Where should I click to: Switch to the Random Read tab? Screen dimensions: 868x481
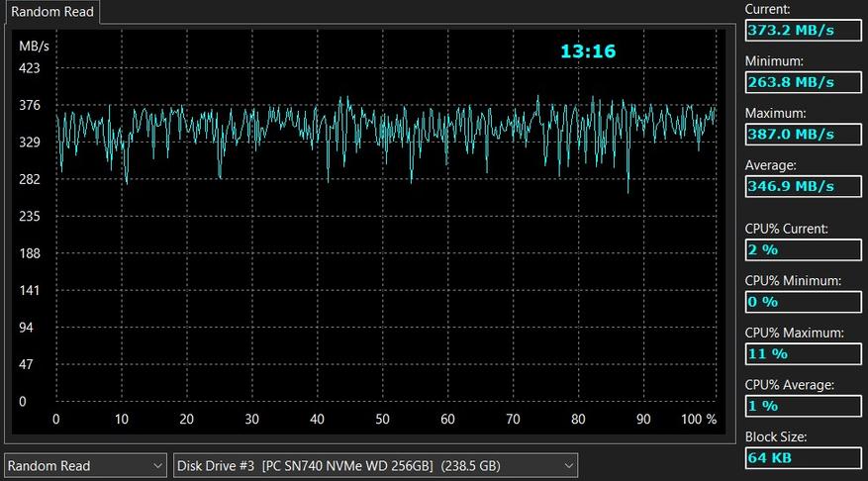[x=50, y=12]
